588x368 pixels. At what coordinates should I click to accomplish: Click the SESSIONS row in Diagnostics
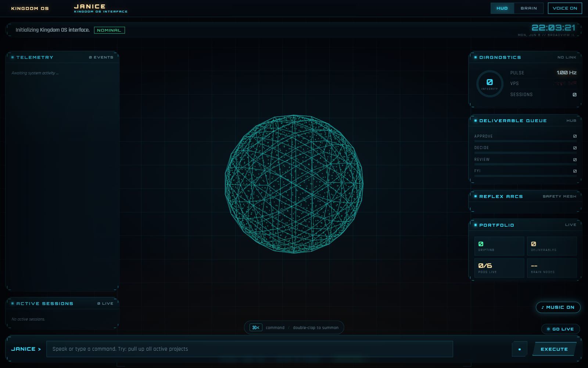(543, 95)
